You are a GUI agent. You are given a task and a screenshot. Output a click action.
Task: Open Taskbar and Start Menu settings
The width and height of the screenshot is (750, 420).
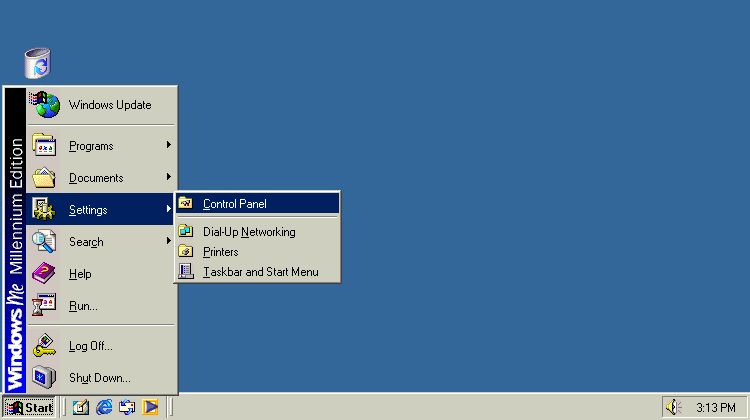(x=257, y=272)
